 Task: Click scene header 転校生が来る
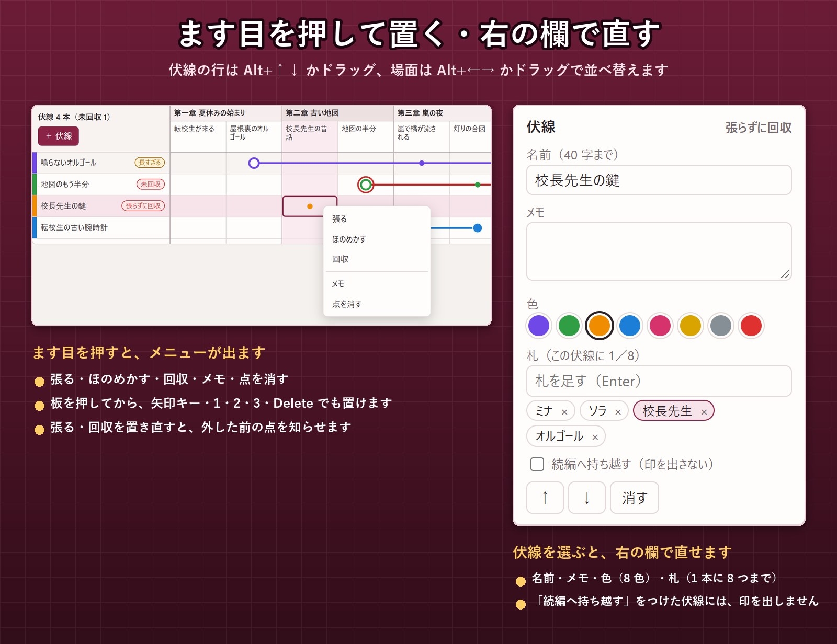(x=198, y=136)
